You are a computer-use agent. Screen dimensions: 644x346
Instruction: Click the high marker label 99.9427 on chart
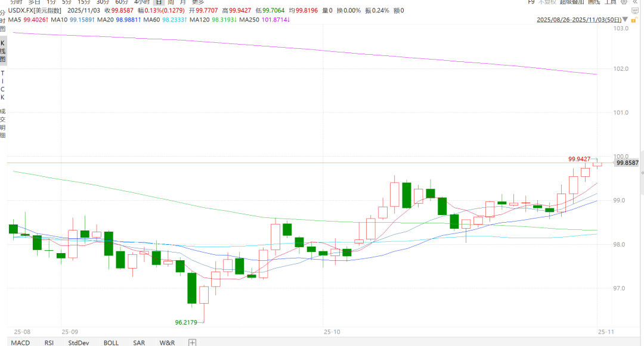[579, 159]
